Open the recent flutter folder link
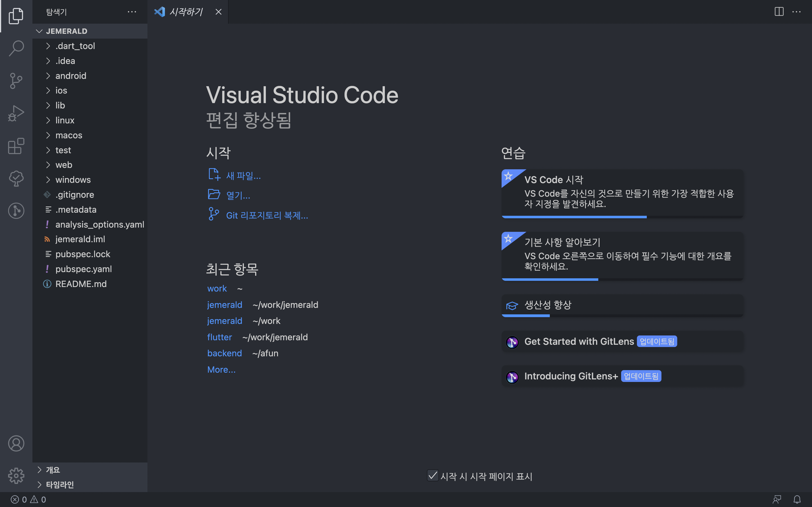The image size is (812, 507). point(219,337)
